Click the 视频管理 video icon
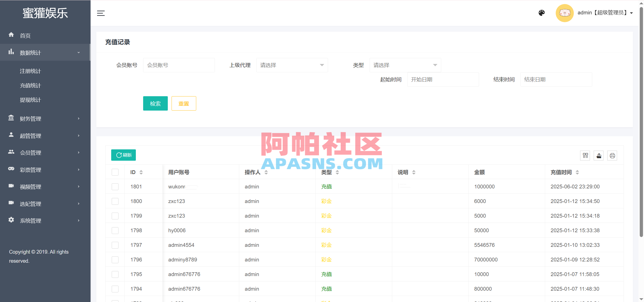This screenshot has height=302, width=644. click(x=11, y=186)
